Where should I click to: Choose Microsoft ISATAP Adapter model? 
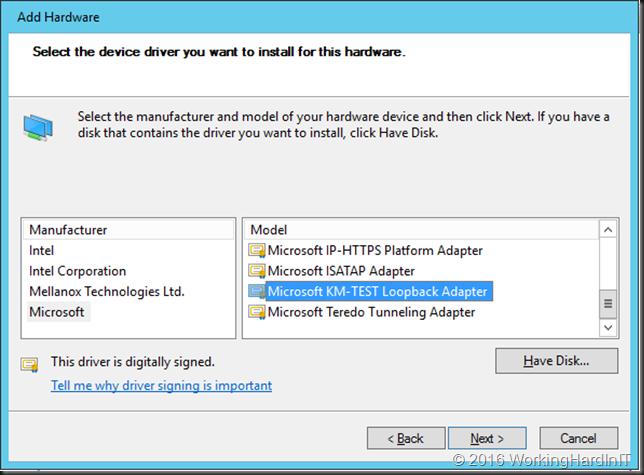click(341, 271)
